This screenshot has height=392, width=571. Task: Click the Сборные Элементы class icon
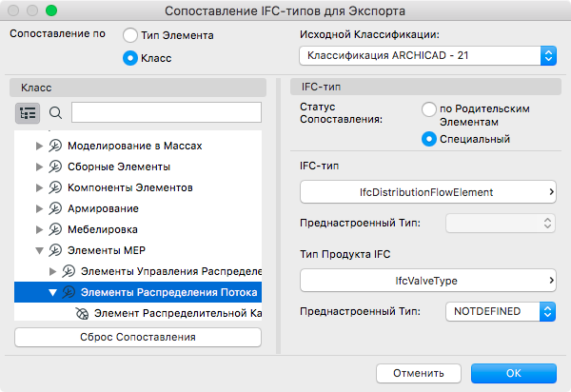tap(55, 167)
